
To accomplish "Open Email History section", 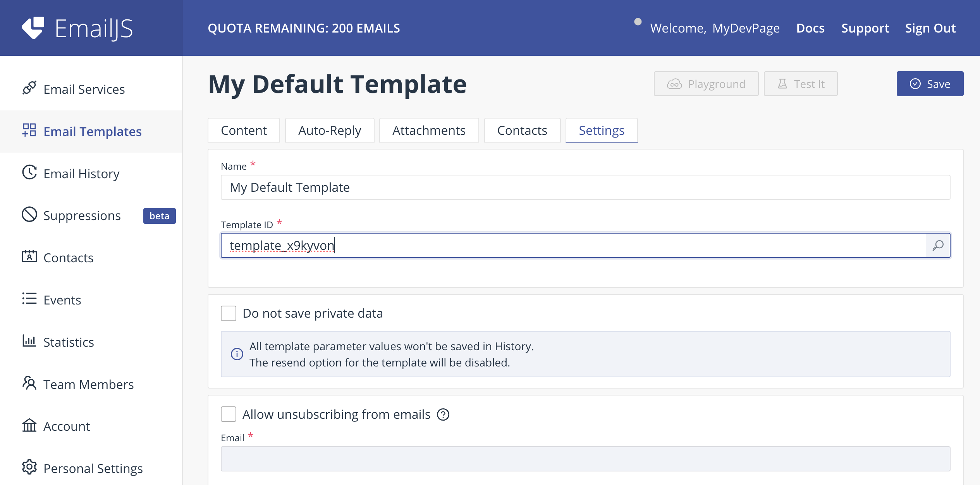I will (82, 173).
